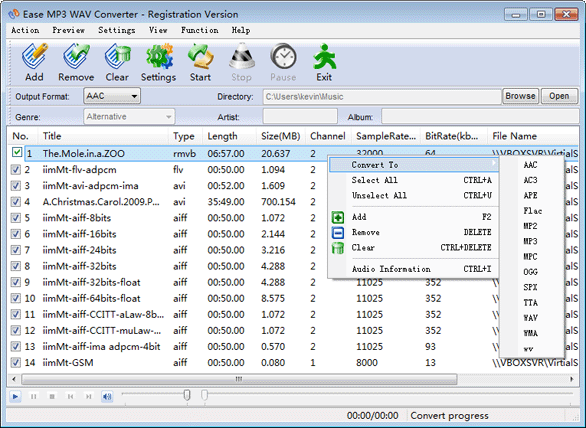586x428 pixels.
Task: Open Settings from the toolbar gears icon
Action: pyautogui.click(x=159, y=57)
